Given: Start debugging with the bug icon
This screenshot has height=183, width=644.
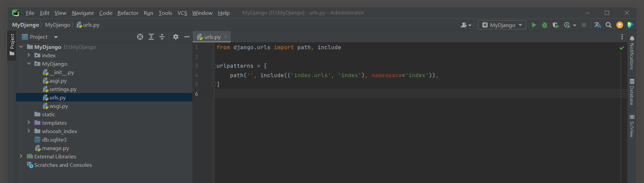Looking at the screenshot, I should 545,25.
